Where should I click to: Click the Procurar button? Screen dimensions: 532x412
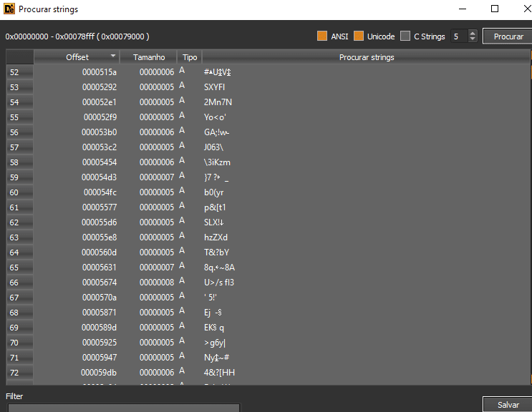coord(508,36)
